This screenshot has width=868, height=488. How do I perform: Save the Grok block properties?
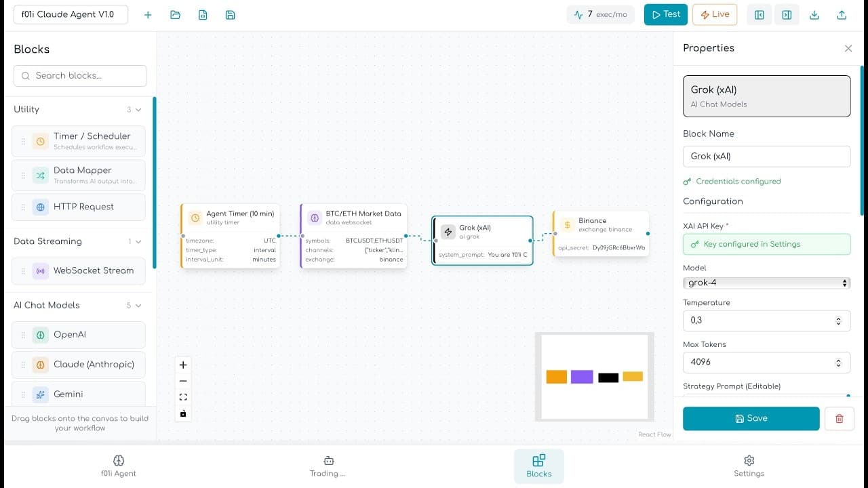point(751,418)
